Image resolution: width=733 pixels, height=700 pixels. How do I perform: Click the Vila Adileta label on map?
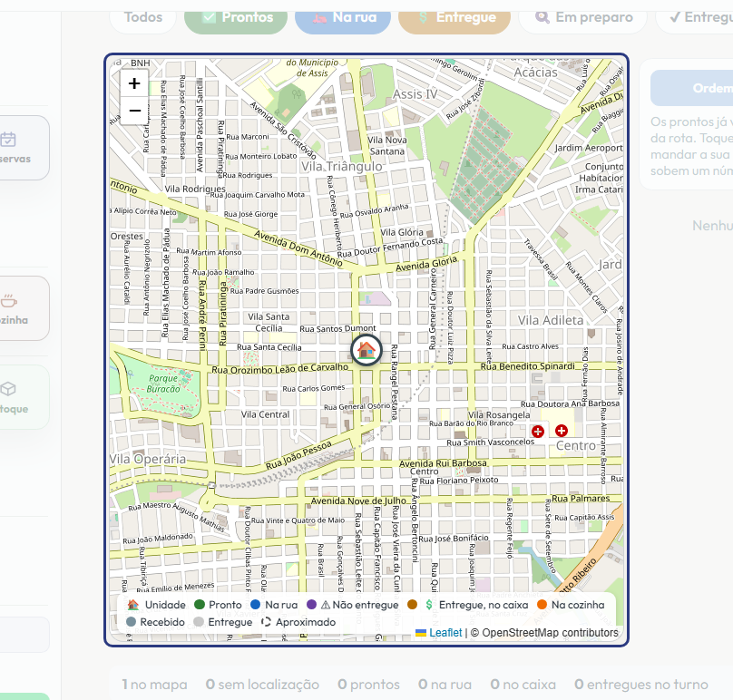tap(551, 320)
